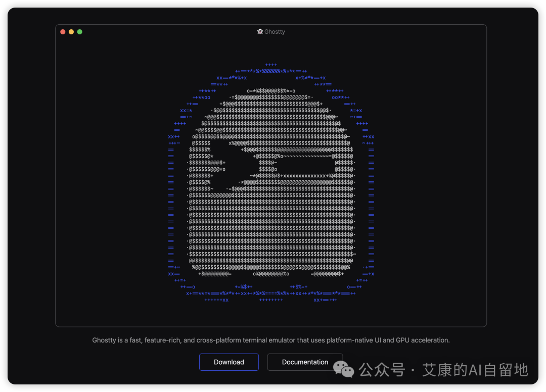Click the red close dot in terminal mockup
Image resolution: width=546 pixels, height=392 pixels.
click(63, 32)
